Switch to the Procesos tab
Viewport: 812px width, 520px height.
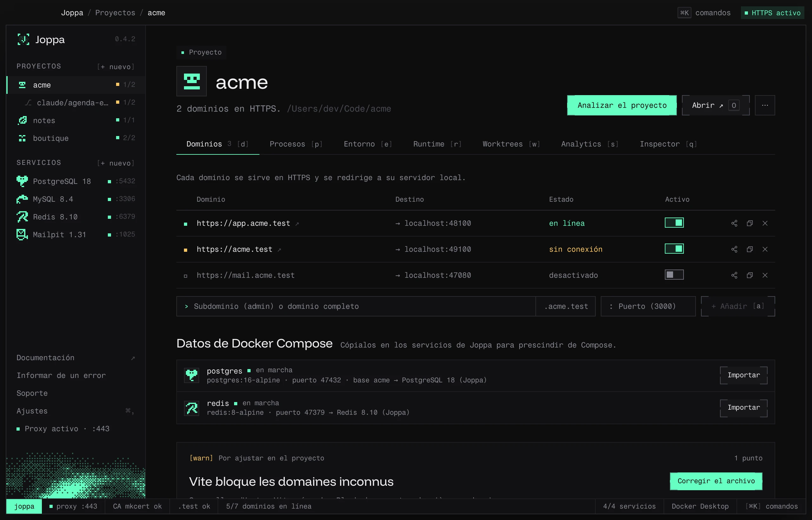tap(296, 144)
